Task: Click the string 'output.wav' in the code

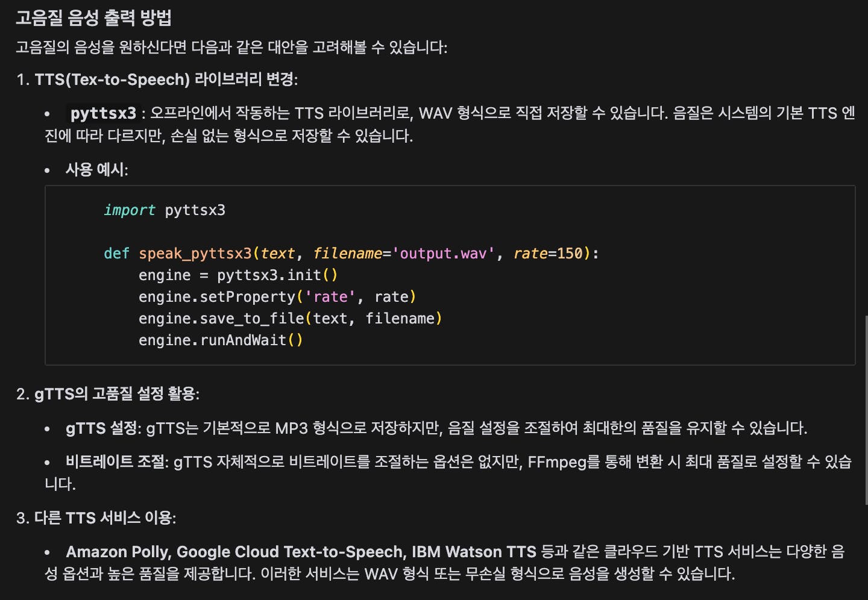Action: point(443,254)
